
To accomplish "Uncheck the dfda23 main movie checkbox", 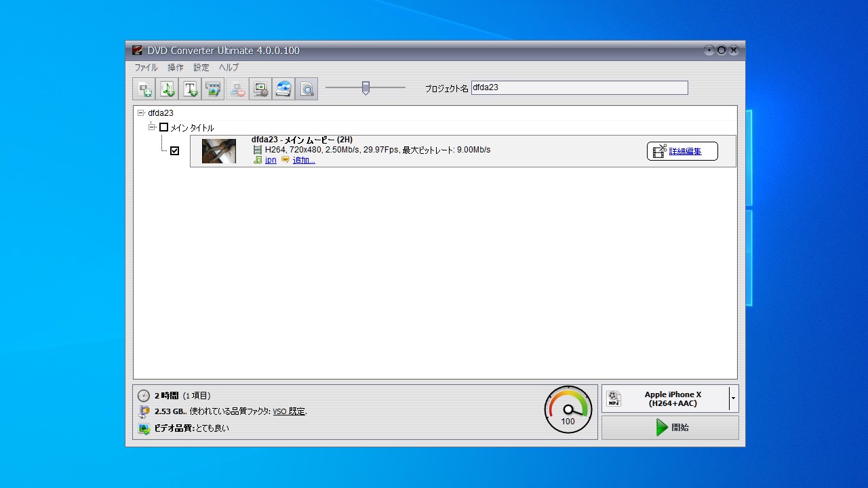I will pyautogui.click(x=174, y=151).
